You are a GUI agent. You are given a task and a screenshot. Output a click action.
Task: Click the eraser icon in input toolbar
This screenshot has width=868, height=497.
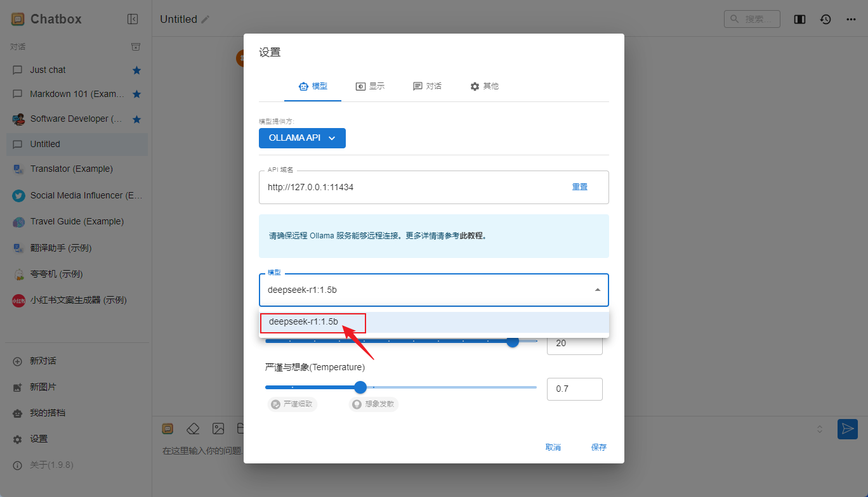(x=194, y=429)
